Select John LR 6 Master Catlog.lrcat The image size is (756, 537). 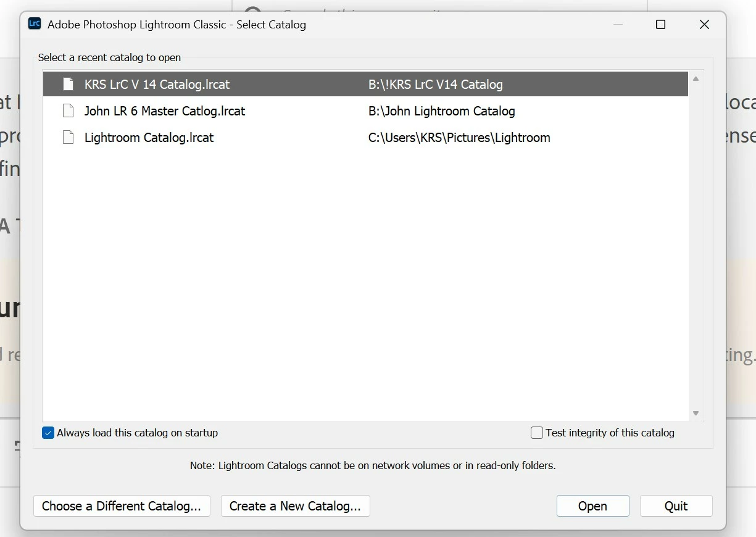click(365, 111)
